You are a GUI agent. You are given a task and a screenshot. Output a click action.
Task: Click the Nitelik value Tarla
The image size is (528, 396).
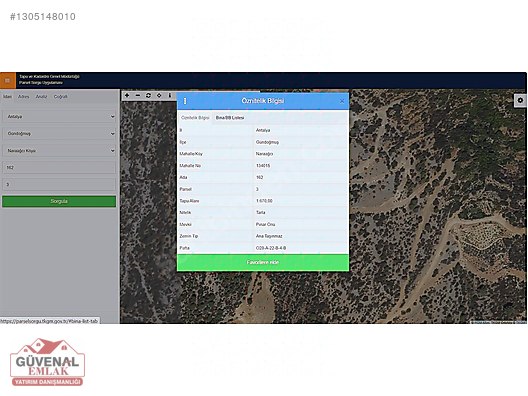260,212
